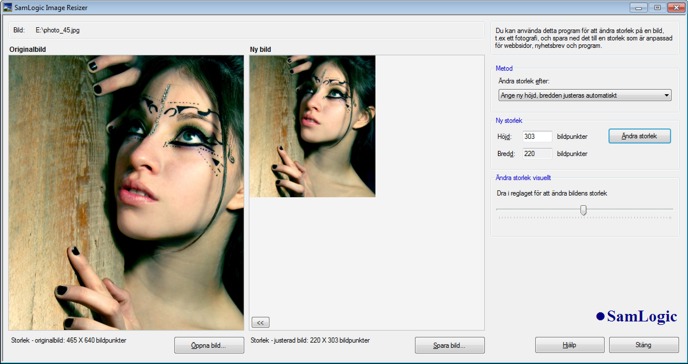This screenshot has height=364, width=688.
Task: Maximize the Image Resizer window
Action: [657, 7]
